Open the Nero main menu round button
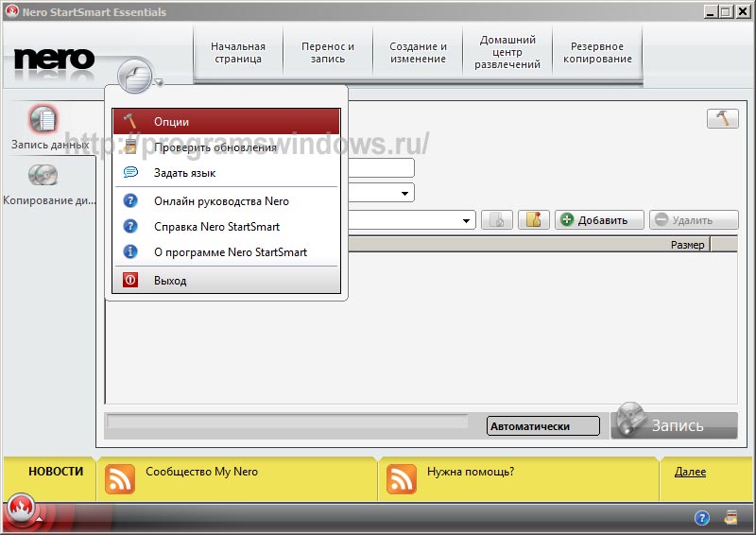Viewport: 756px width, 535px height. 134,76
